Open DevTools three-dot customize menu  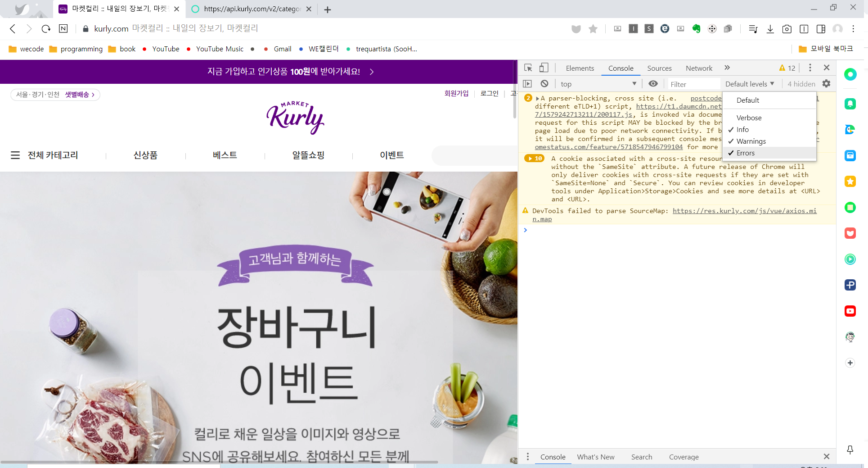(810, 68)
